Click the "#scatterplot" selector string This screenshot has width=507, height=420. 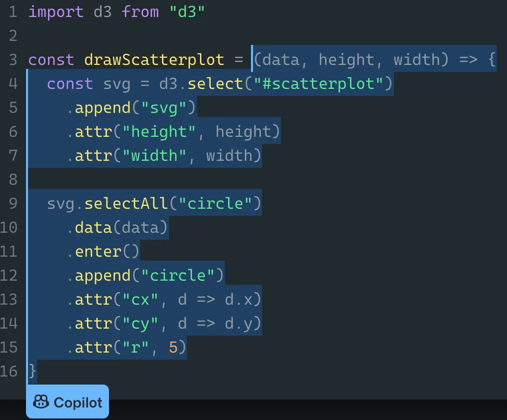click(x=318, y=84)
